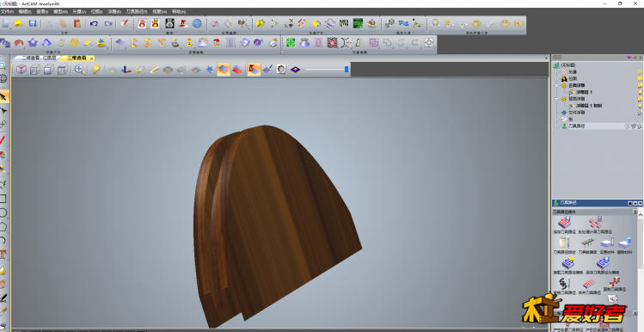Image resolution: width=644 pixels, height=332 pixels.
Task: Toggle front relief display in 3D toolbar
Action: coord(223,70)
